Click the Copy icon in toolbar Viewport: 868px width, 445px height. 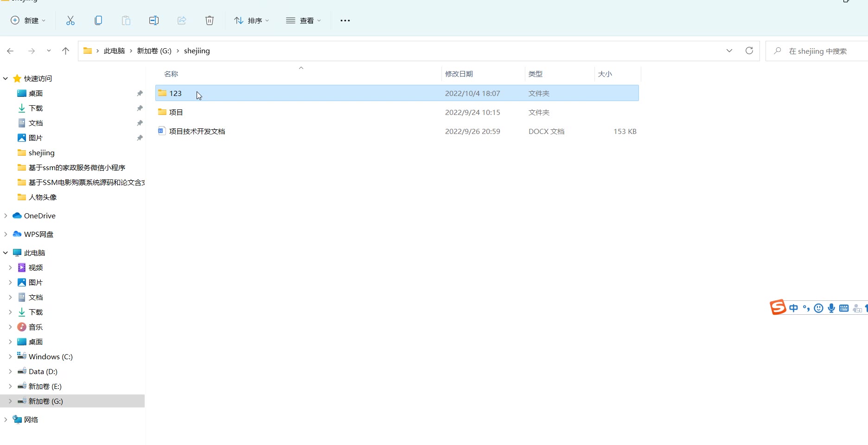click(98, 20)
